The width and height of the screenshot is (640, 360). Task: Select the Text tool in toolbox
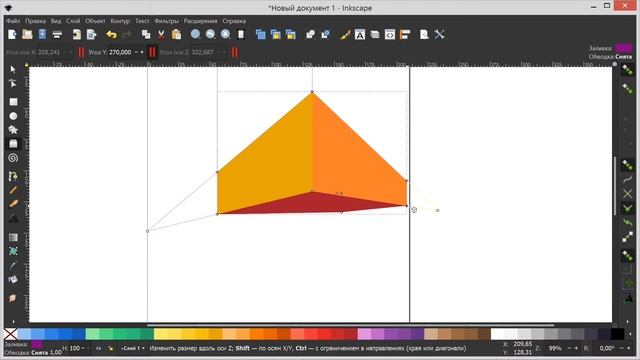pos(13,218)
